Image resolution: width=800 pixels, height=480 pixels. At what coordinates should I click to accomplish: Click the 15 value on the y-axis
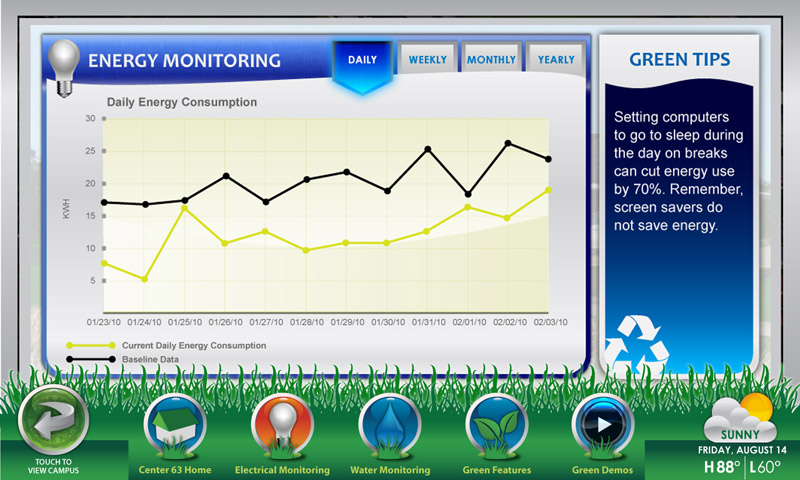pos(90,216)
